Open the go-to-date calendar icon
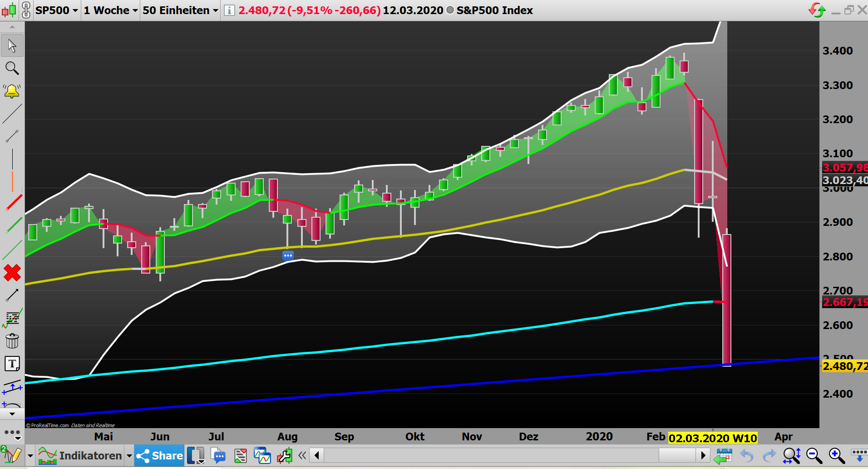The image size is (868, 469). pyautogui.click(x=724, y=455)
